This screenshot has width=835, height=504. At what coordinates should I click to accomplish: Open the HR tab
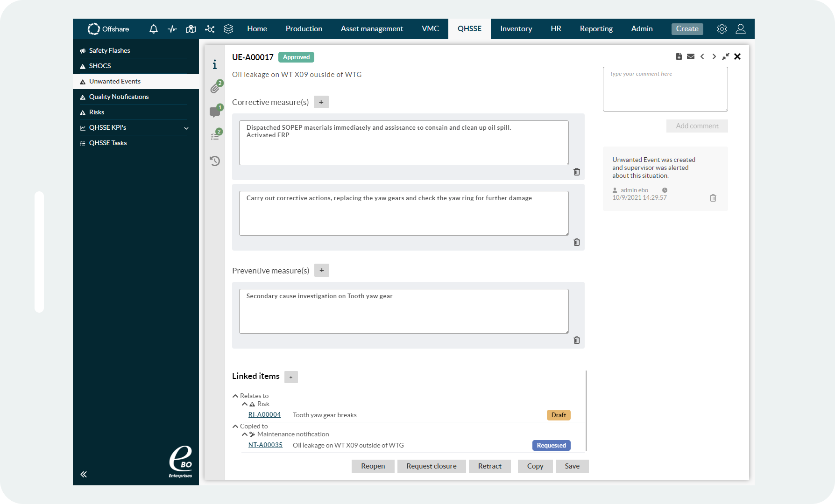(x=556, y=29)
